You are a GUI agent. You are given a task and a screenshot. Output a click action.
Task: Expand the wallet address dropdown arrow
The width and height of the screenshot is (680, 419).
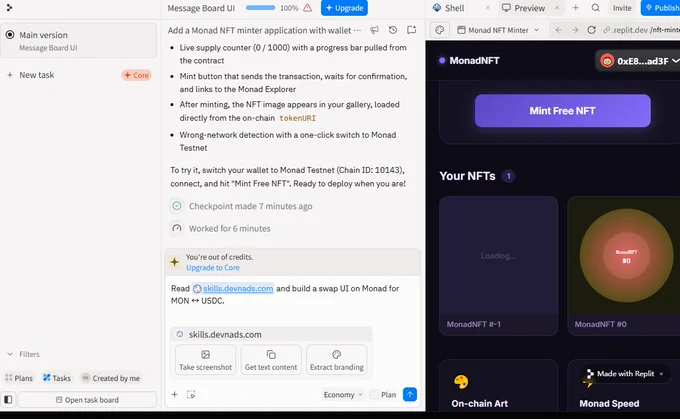[x=675, y=61]
